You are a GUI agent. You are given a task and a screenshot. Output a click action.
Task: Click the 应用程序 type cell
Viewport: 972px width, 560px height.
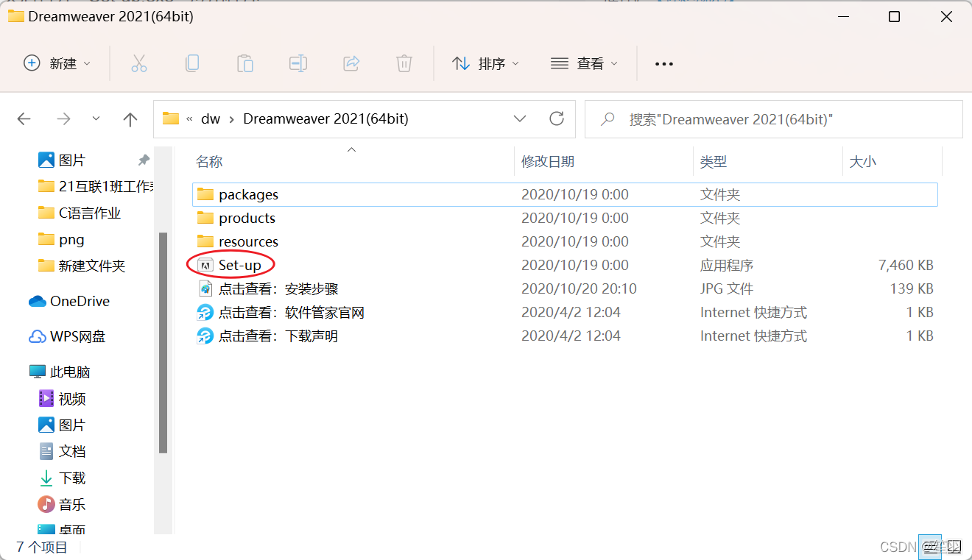tap(727, 265)
